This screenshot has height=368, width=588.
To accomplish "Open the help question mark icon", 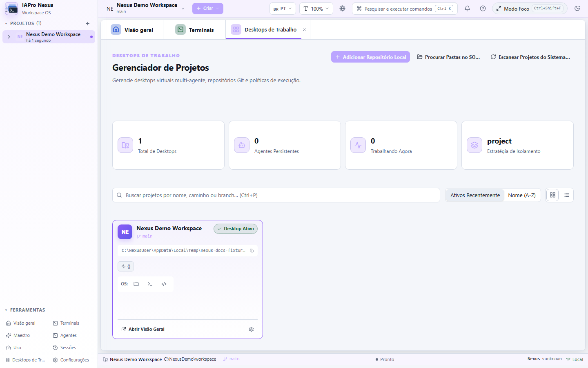I will coord(483,9).
